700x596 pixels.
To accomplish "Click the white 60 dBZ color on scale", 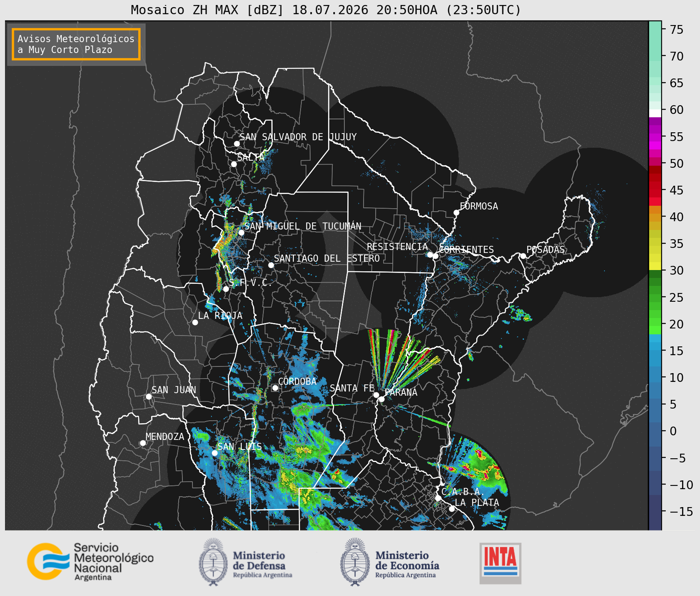I will (x=655, y=113).
